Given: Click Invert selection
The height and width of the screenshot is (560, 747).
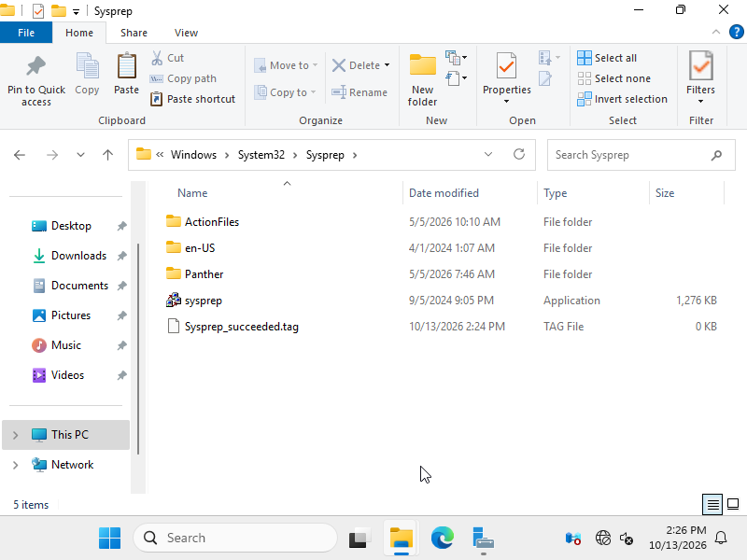Looking at the screenshot, I should pyautogui.click(x=622, y=99).
